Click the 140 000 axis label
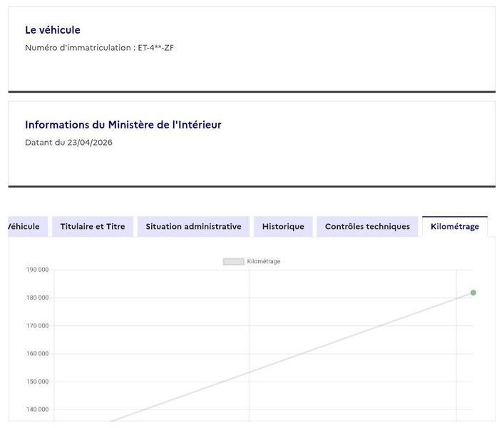This screenshot has width=504, height=428. click(38, 409)
